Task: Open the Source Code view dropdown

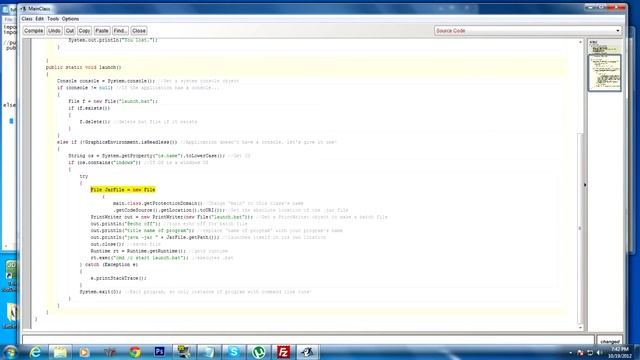Action: [x=528, y=31]
